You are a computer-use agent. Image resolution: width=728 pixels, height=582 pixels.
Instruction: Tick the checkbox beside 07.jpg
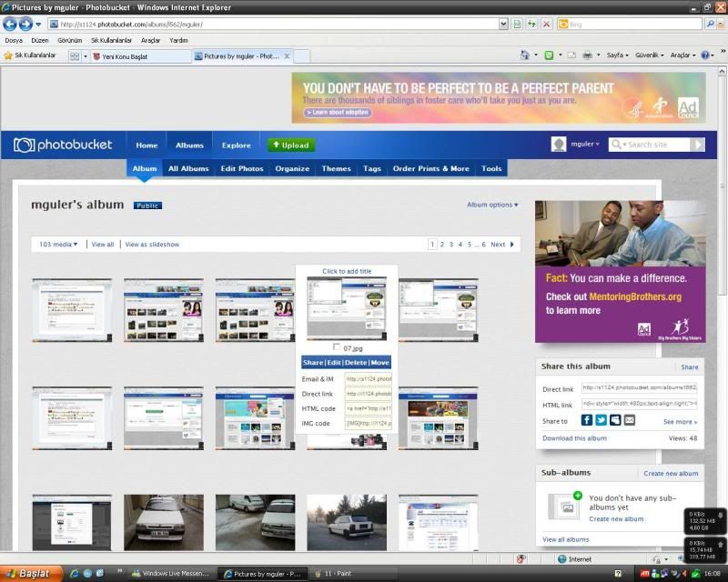pos(337,346)
